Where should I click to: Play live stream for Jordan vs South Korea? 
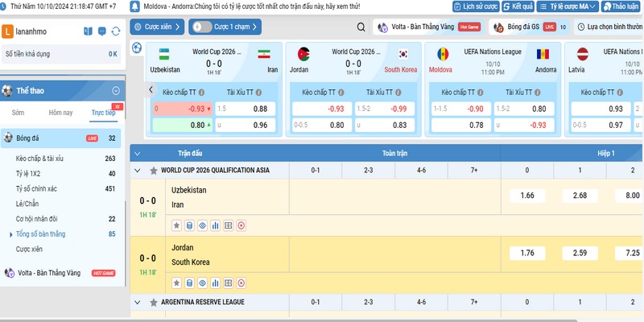[241, 283]
